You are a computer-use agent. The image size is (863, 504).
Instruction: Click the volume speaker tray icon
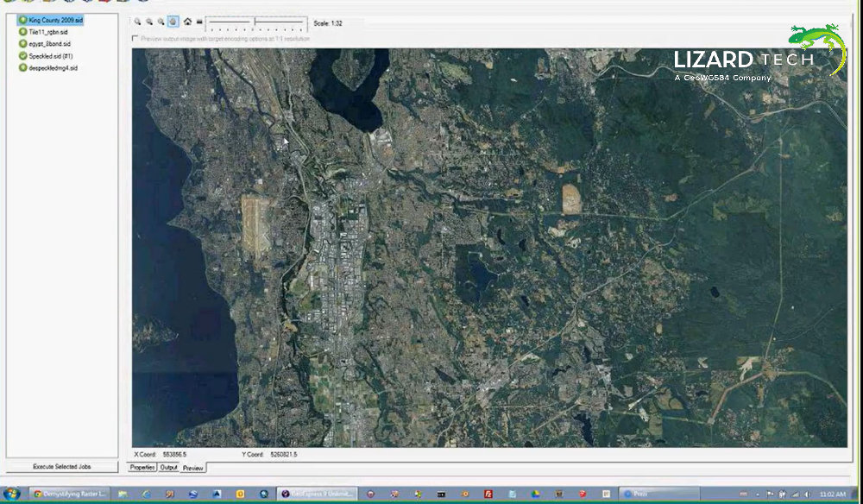pyautogui.click(x=807, y=495)
